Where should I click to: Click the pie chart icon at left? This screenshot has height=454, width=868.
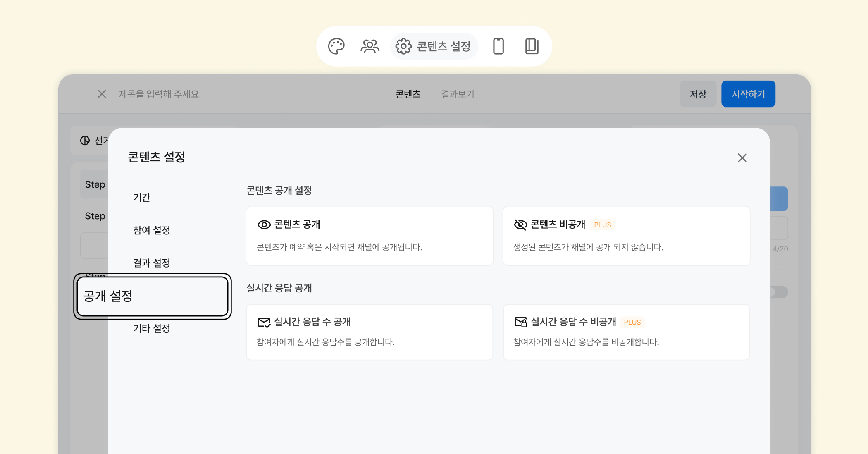click(85, 141)
